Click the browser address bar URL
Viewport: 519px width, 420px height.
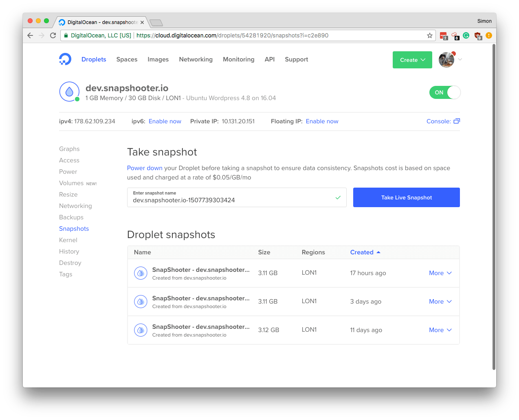[232, 35]
